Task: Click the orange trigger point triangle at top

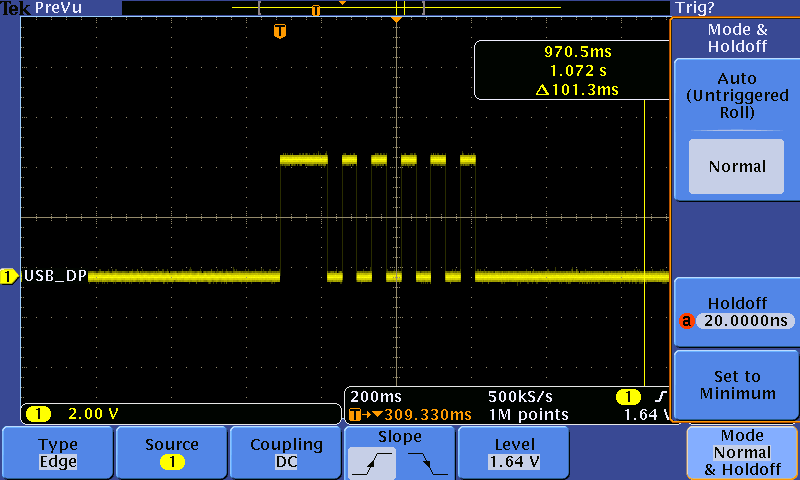Action: pyautogui.click(x=396, y=19)
